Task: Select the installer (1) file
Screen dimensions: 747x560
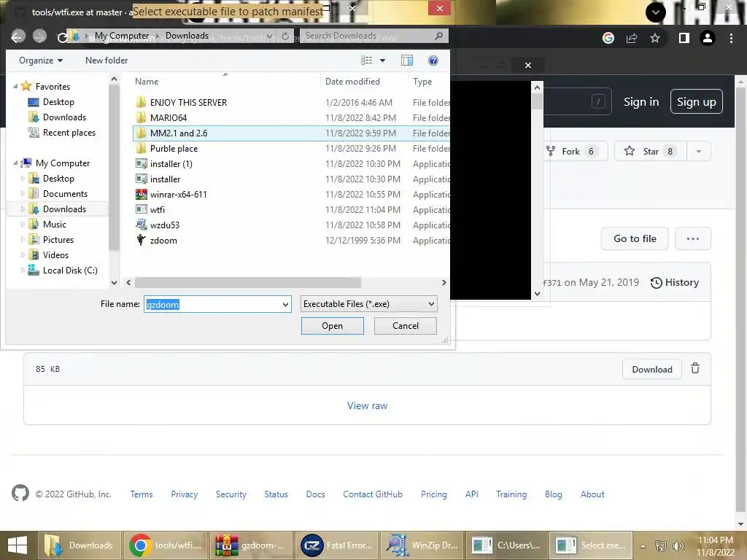Action: (171, 164)
